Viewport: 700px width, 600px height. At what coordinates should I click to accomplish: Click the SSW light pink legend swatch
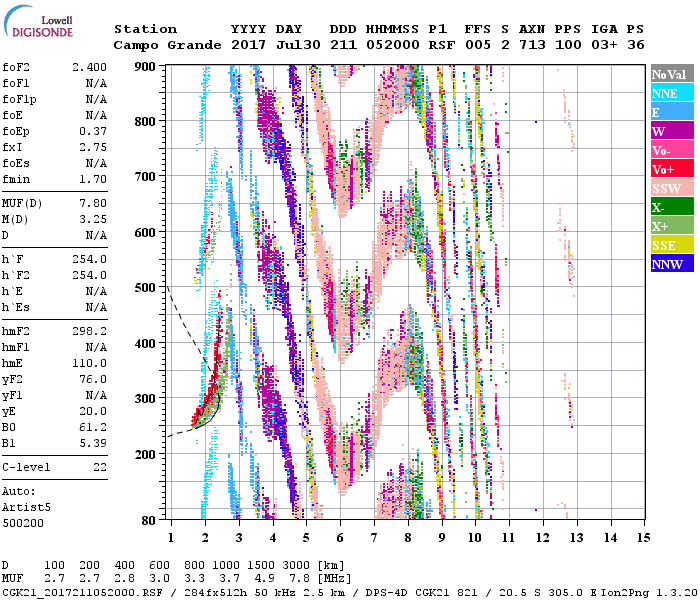670,188
